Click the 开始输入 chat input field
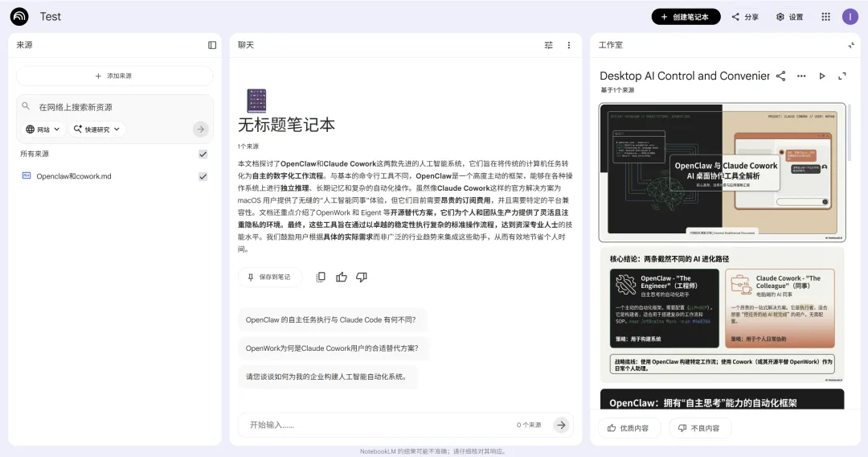 [x=376, y=425]
